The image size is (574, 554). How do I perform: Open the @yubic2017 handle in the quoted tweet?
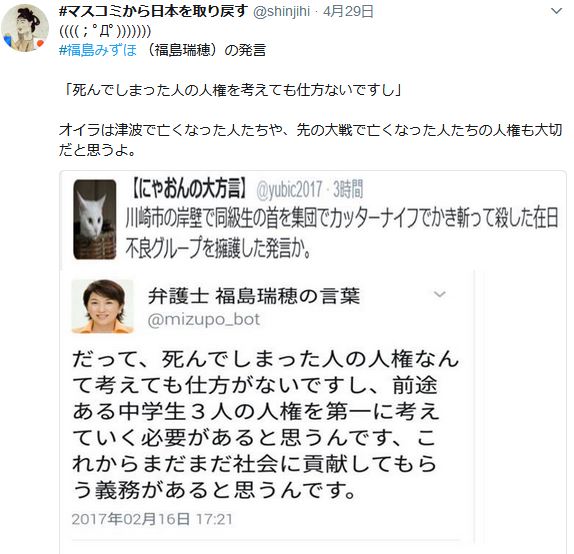(x=289, y=190)
